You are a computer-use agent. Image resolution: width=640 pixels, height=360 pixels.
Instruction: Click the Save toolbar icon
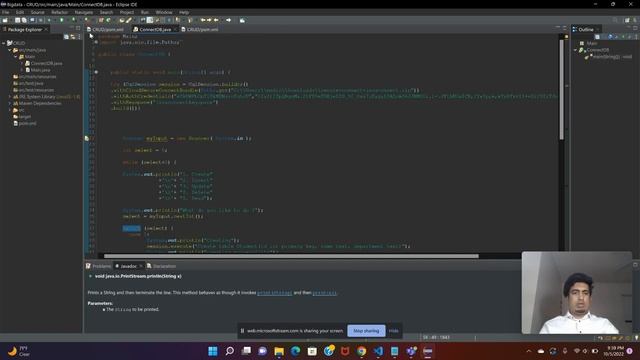(x=18, y=20)
